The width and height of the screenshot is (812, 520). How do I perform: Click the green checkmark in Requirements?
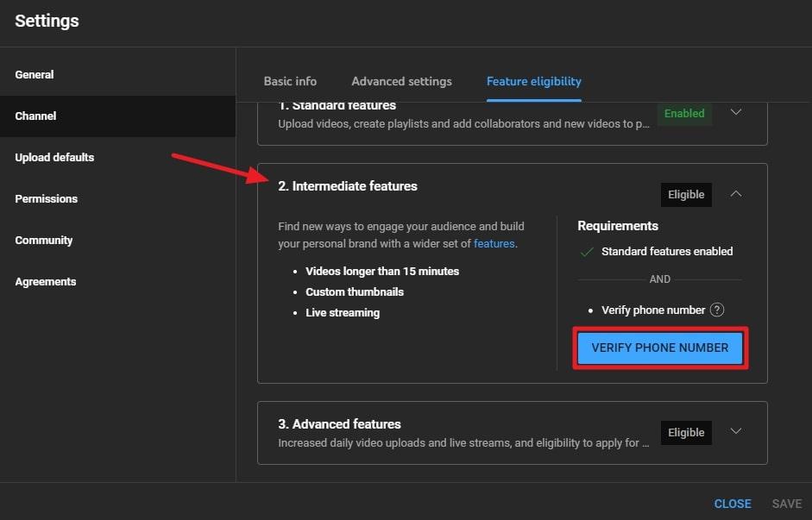(587, 252)
